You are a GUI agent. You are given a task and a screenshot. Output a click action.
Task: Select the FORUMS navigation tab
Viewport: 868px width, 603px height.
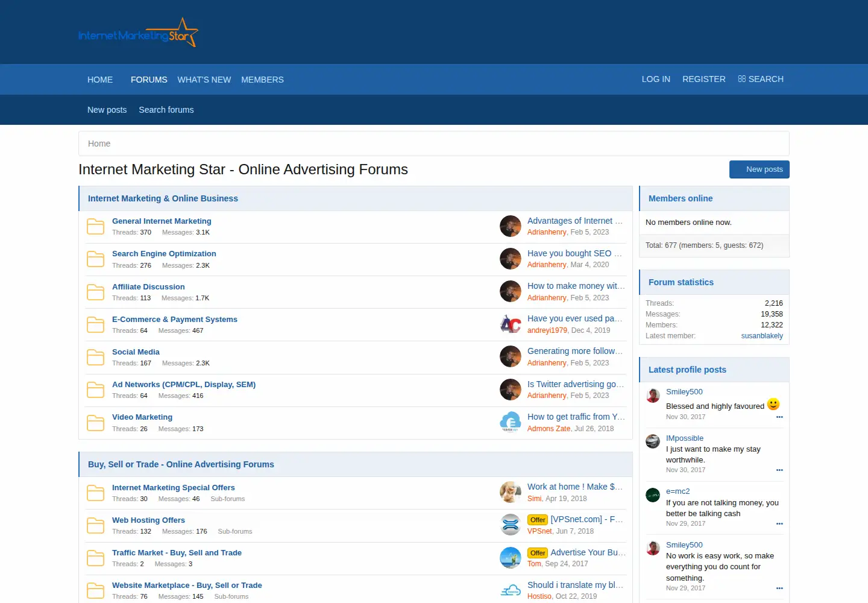click(149, 80)
